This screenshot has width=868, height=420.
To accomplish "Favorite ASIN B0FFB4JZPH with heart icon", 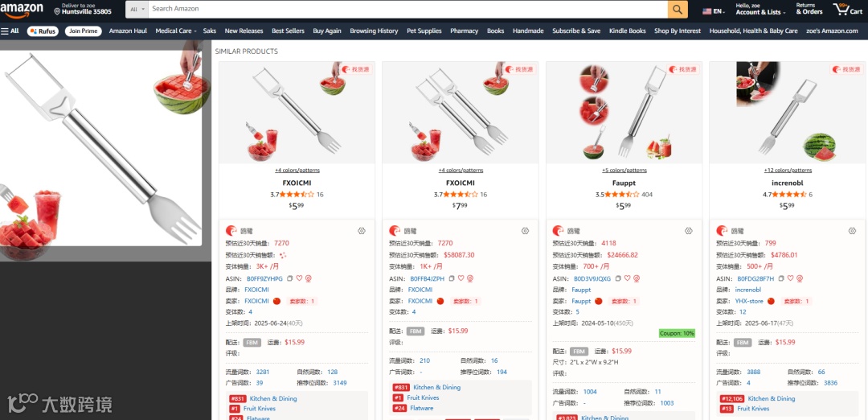I will 461,278.
